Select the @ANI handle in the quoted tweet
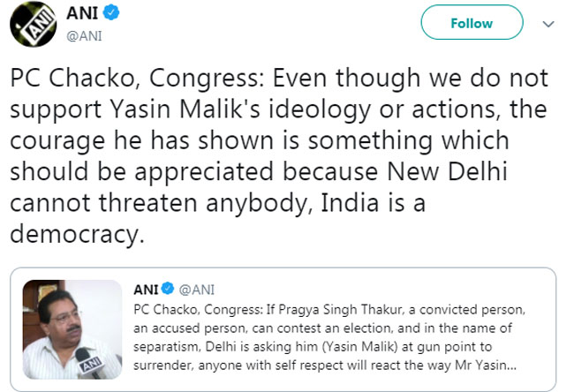 195,290
